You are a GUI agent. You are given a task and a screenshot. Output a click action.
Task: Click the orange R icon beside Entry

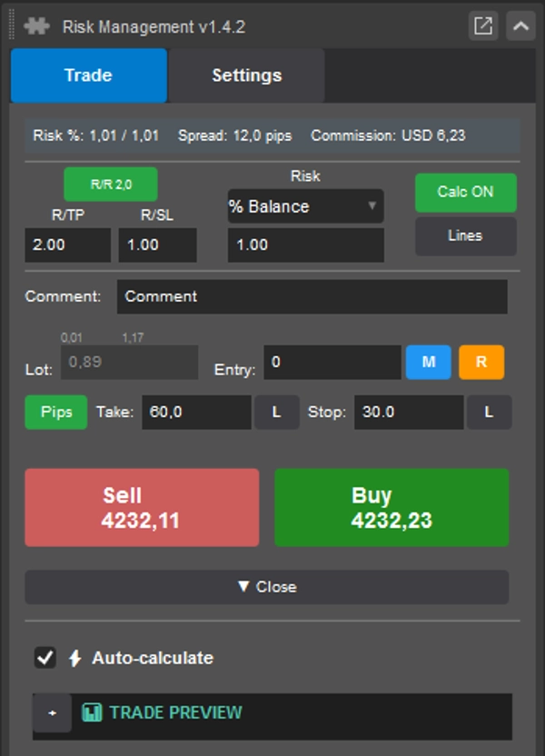(480, 363)
